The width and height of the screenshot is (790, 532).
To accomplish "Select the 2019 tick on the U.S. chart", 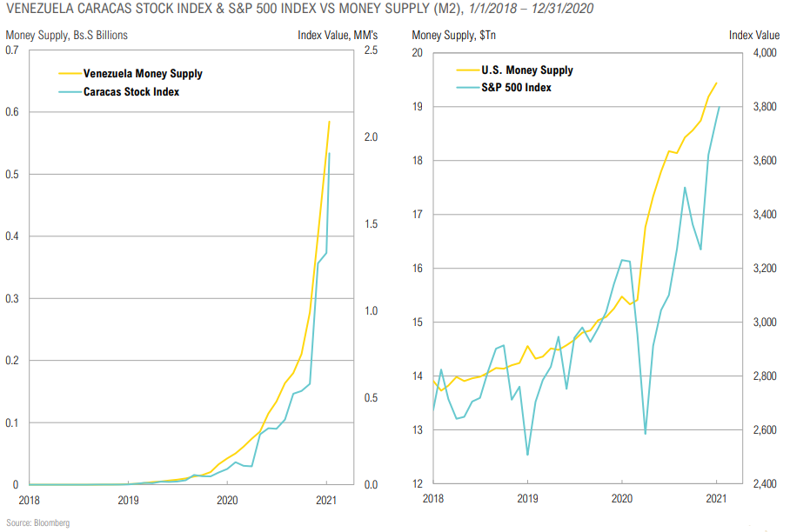I will pos(526,498).
